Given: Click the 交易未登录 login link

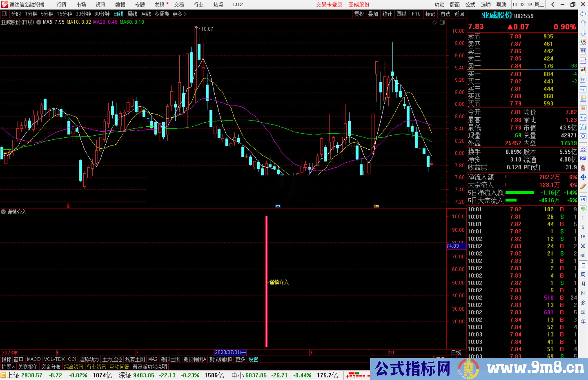Looking at the screenshot, I should coord(329,4).
